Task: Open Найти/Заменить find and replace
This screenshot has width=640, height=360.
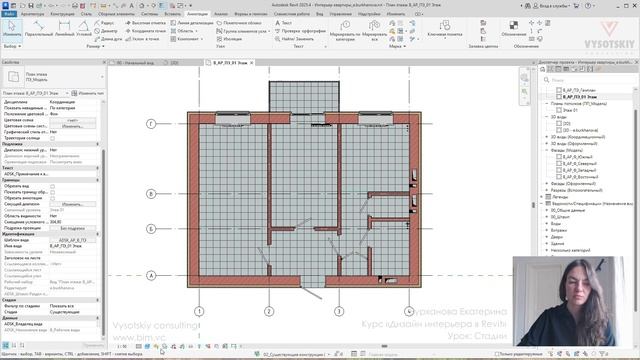Action: pos(294,39)
